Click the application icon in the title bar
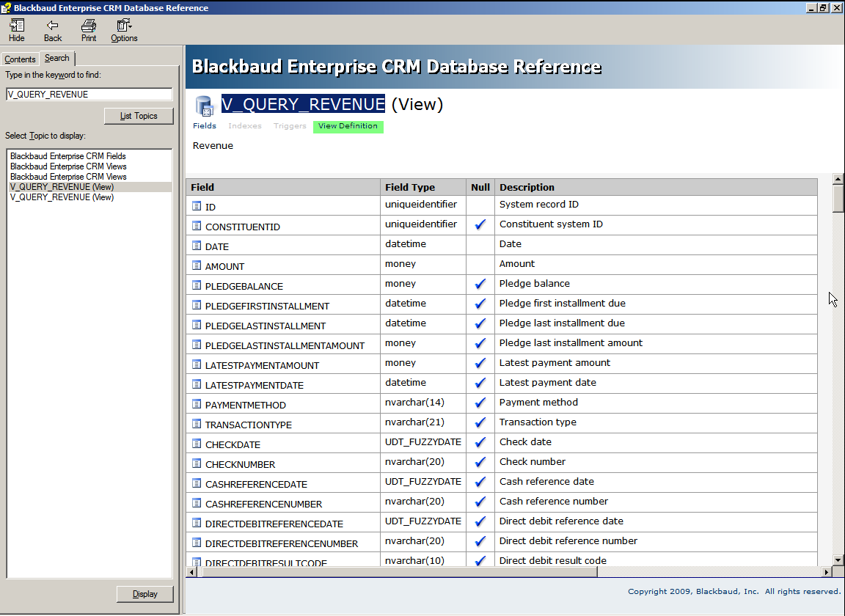Image resolution: width=845 pixels, height=616 pixels. coord(6,7)
